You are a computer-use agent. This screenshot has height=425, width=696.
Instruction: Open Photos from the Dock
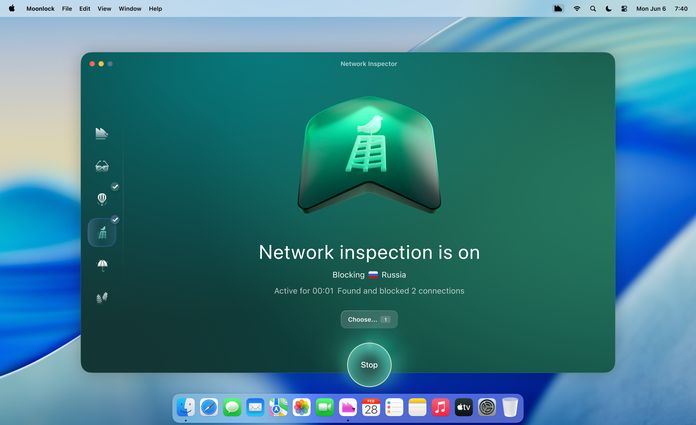[x=301, y=407]
